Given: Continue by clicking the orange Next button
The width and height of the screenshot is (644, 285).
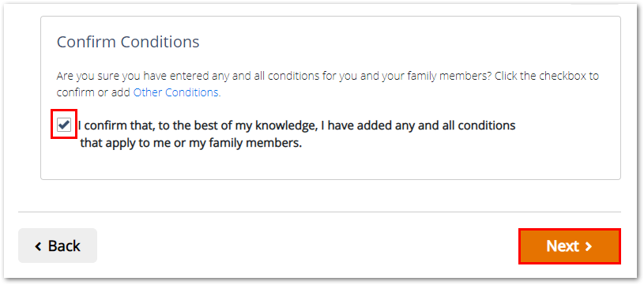Looking at the screenshot, I should point(570,246).
